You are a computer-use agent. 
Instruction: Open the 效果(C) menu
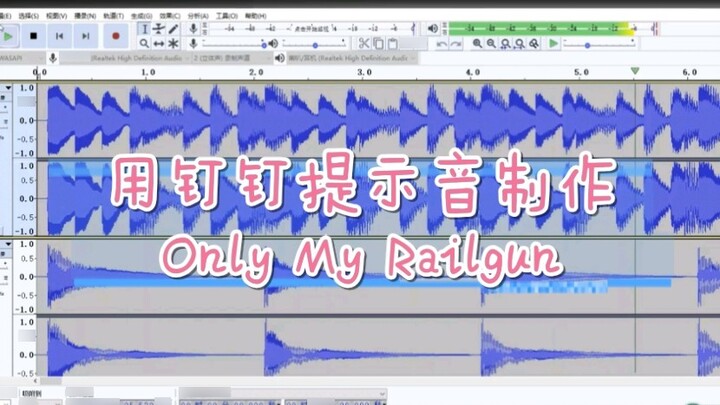[x=170, y=16]
